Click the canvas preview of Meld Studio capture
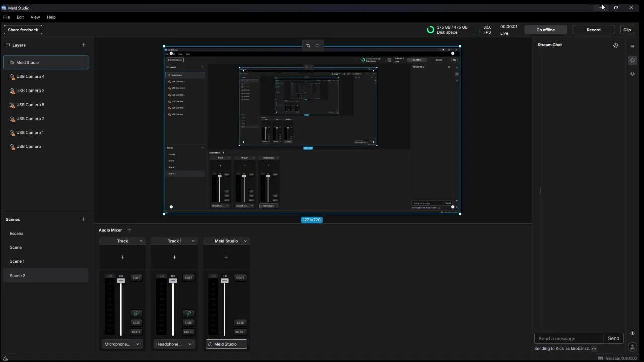Viewport: 644px width, 362px height. tap(312, 130)
